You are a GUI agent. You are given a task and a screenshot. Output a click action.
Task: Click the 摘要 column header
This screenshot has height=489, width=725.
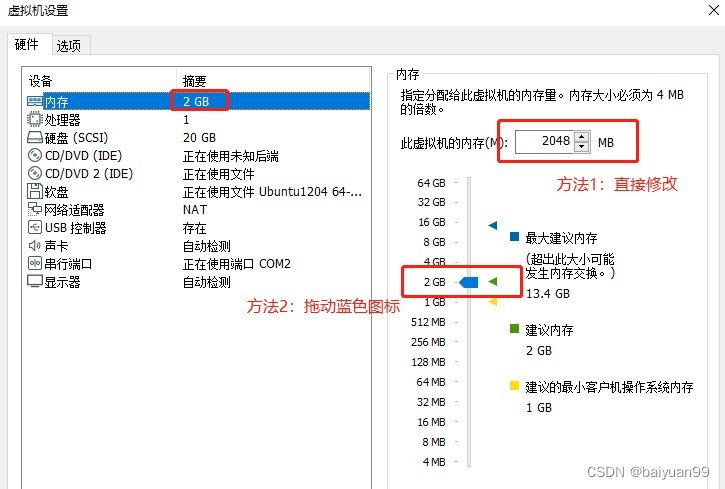[194, 81]
